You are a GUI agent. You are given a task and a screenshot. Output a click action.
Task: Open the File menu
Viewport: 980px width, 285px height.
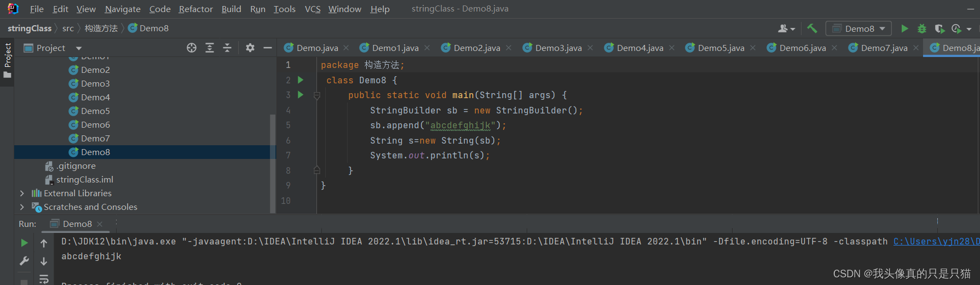pyautogui.click(x=37, y=9)
